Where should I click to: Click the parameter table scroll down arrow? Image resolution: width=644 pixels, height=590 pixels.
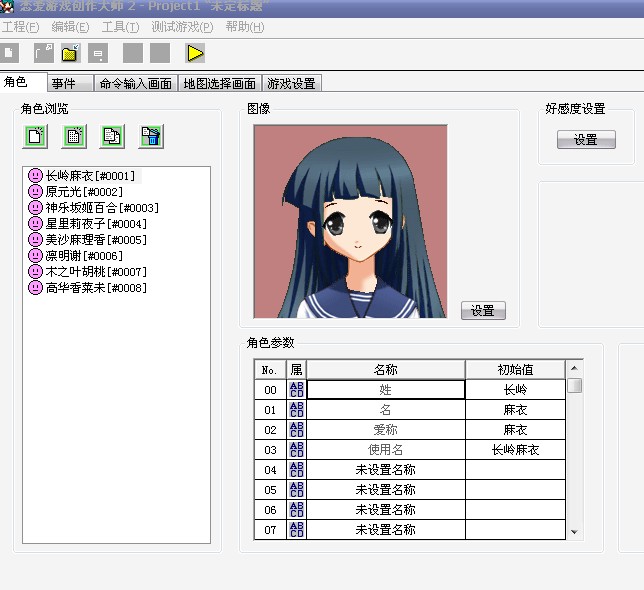point(574,532)
